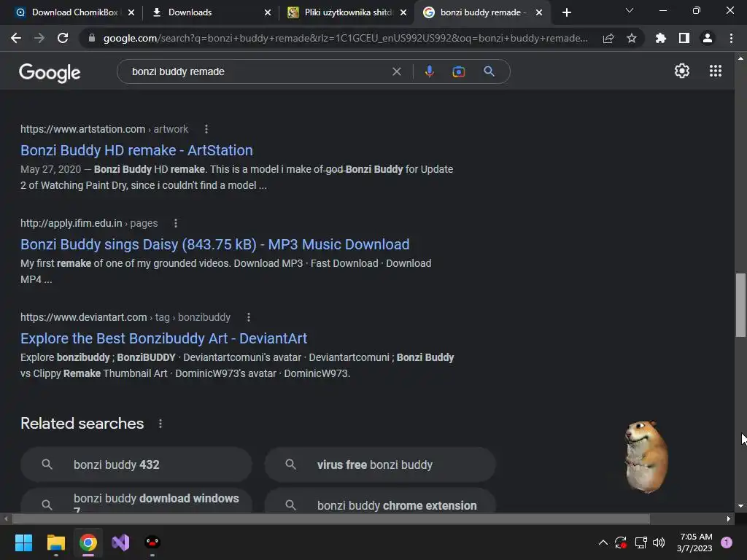Search related bonzi buddy chrome extension

coord(380,501)
